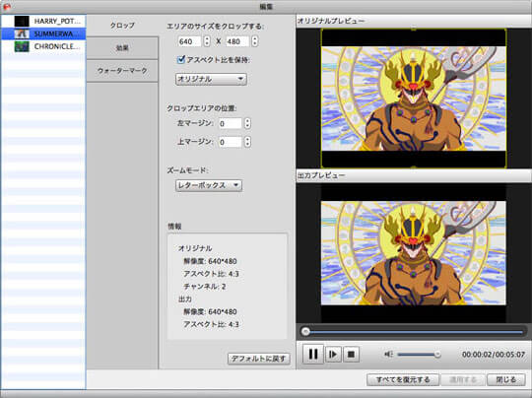Click the crop height stepper arrows

pyautogui.click(x=255, y=41)
